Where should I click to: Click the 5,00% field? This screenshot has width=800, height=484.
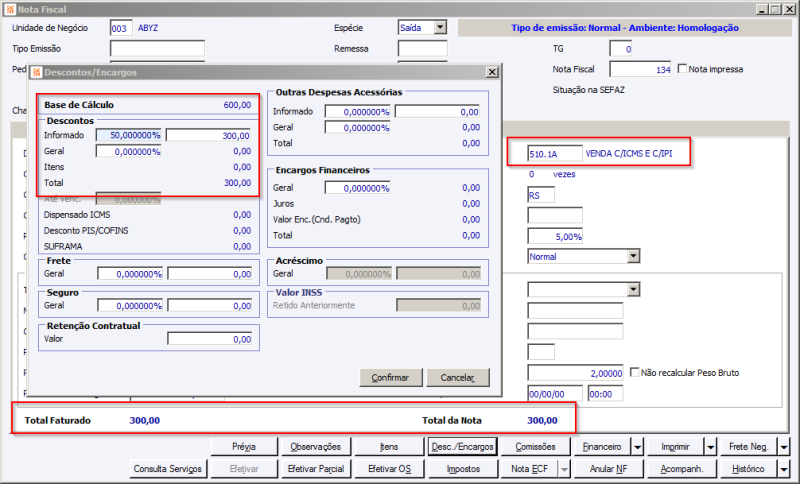point(555,236)
